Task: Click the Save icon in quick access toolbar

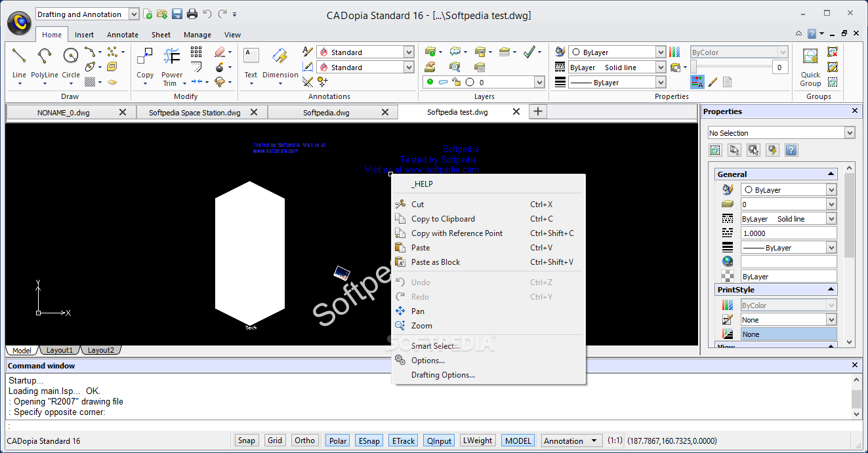Action: click(x=177, y=14)
